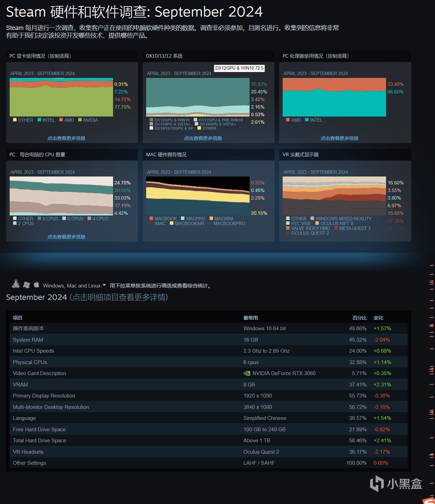Click the 变化 column header
Image resolution: width=435 pixels, height=504 pixels.
[378, 318]
